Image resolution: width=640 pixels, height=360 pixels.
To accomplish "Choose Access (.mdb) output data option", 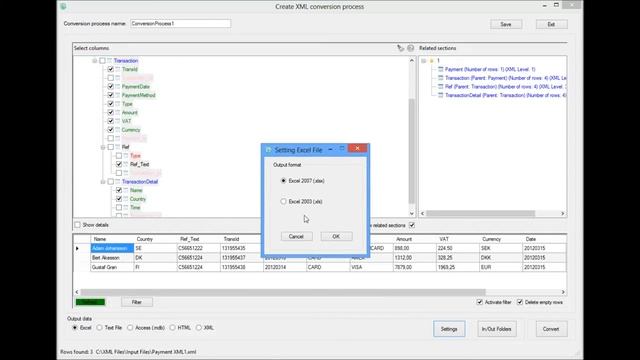I will click(x=130, y=328).
